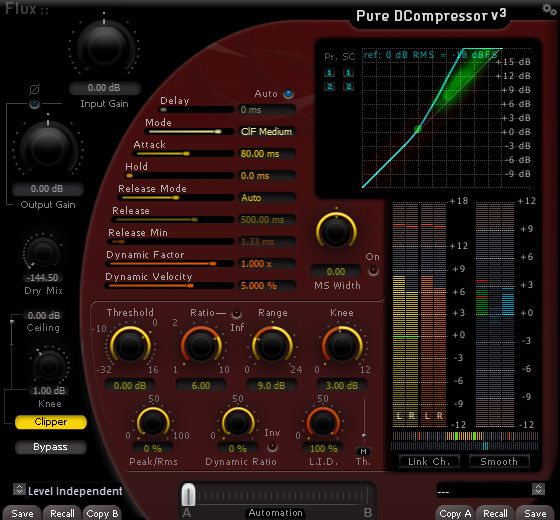Viewport: 560px width, 520px height.
Task: Toggle the Auto delay LED
Action: pos(289,94)
